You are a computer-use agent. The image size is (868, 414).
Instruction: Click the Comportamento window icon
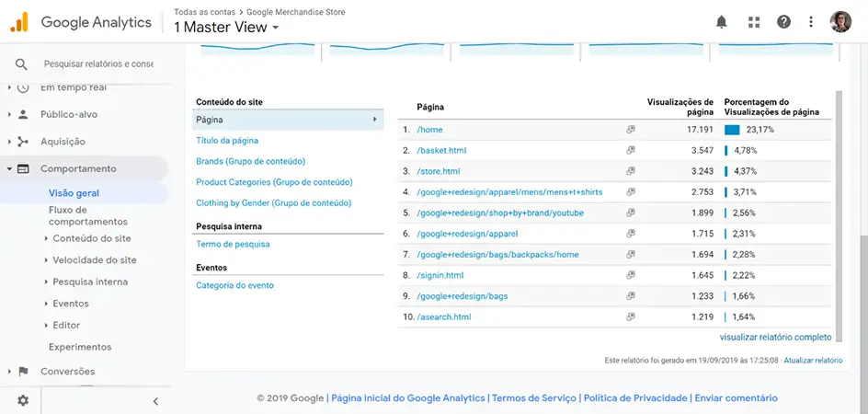coord(23,168)
